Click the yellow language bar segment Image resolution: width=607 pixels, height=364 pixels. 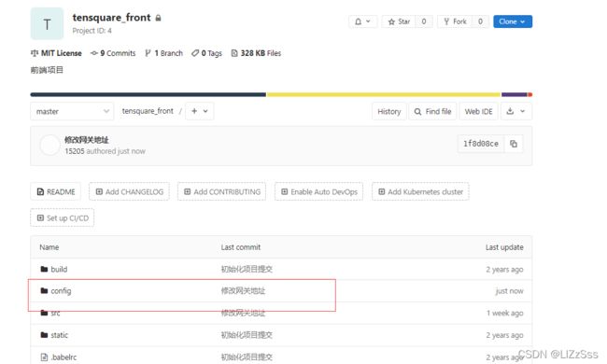(383, 94)
